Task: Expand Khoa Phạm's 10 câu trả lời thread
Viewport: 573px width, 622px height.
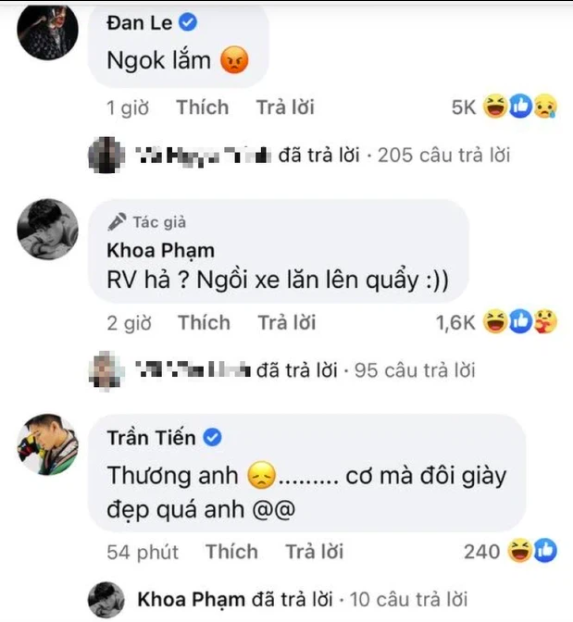Action: [x=408, y=599]
